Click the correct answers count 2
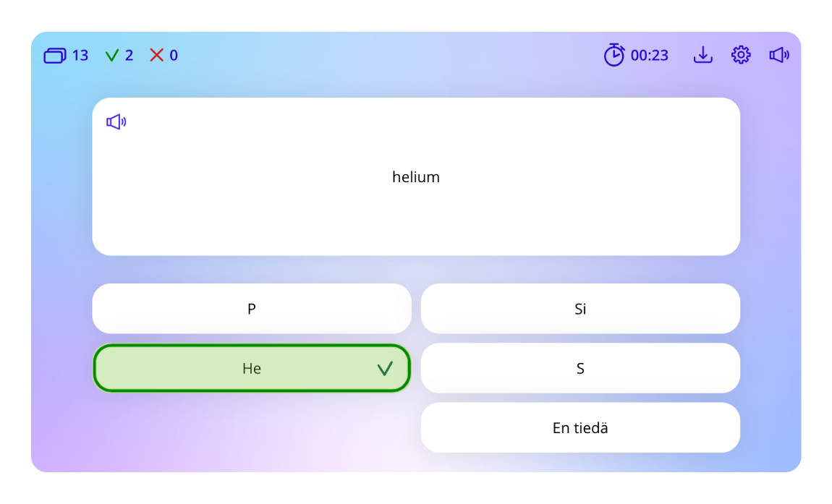832x504 pixels. 130,56
